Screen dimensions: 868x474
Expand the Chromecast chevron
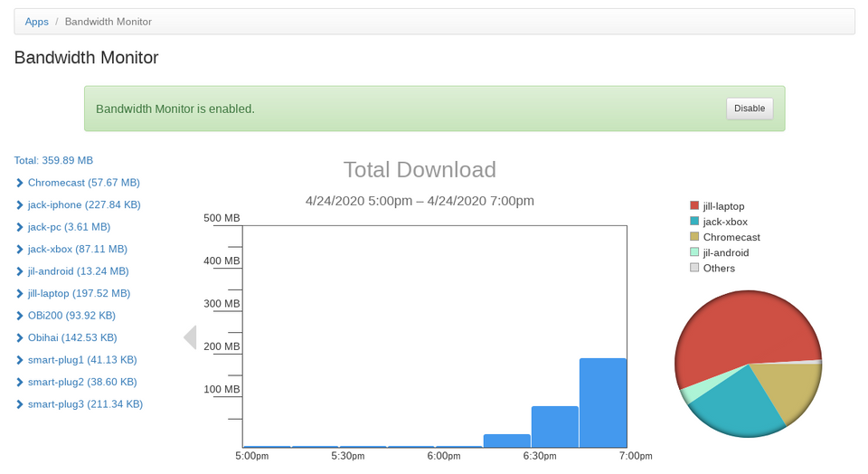point(19,183)
